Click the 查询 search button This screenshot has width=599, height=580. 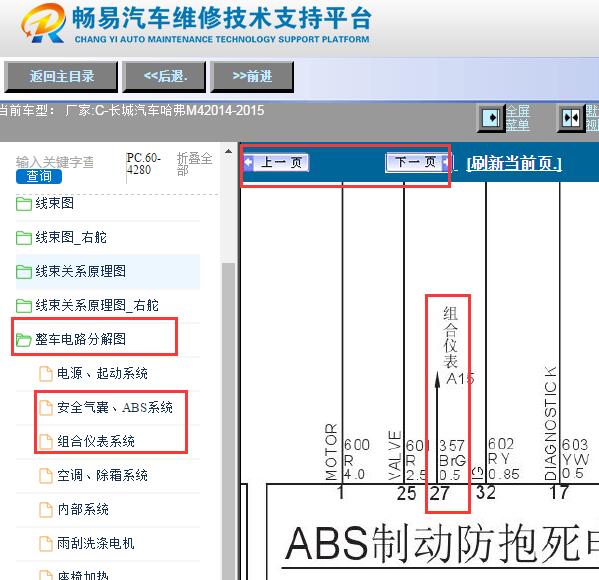click(39, 176)
